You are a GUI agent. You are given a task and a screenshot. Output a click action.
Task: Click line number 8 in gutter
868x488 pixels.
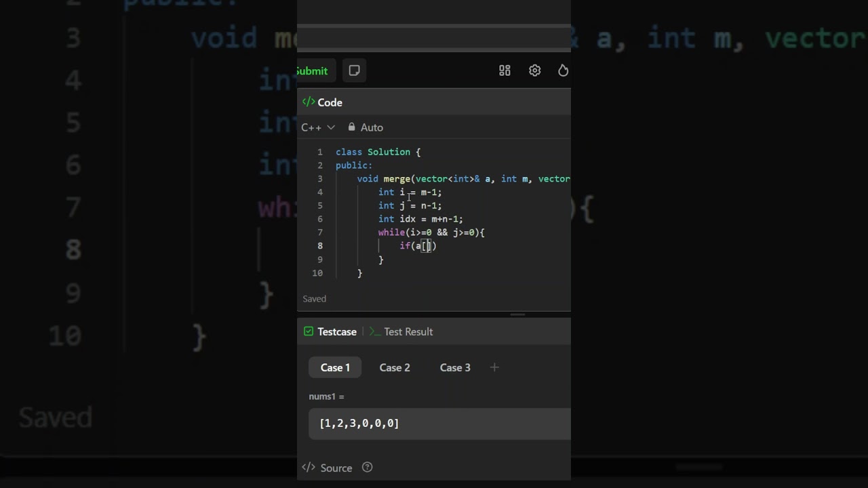[320, 246]
